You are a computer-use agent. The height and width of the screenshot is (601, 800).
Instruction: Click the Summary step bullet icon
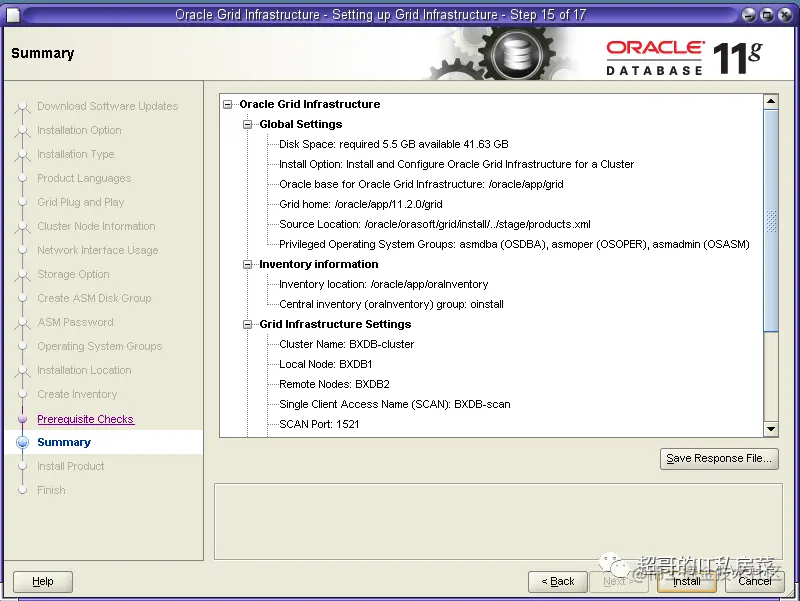[22, 442]
